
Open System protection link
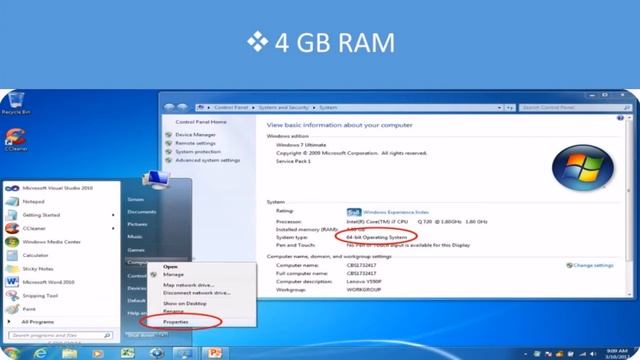[x=198, y=152]
